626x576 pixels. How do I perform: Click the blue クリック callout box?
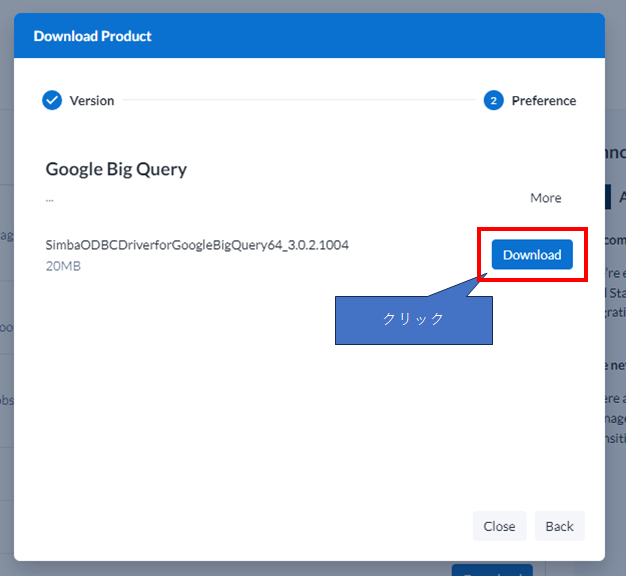pyautogui.click(x=413, y=320)
